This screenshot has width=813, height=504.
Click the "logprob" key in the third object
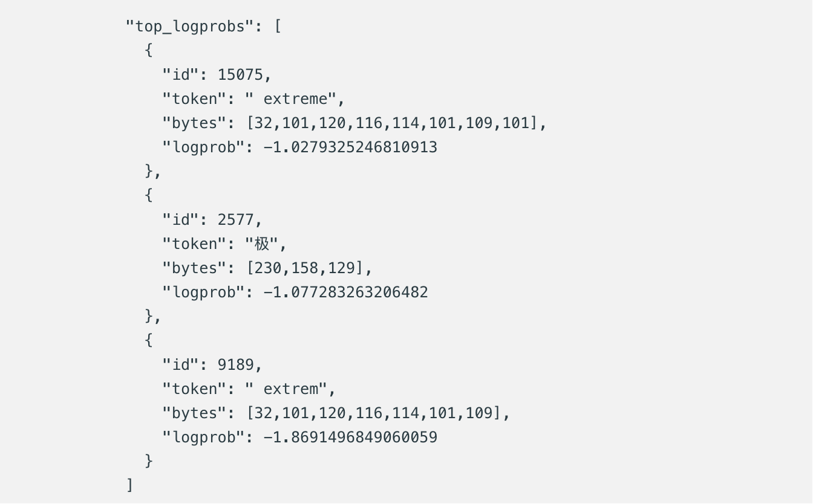[203, 437]
